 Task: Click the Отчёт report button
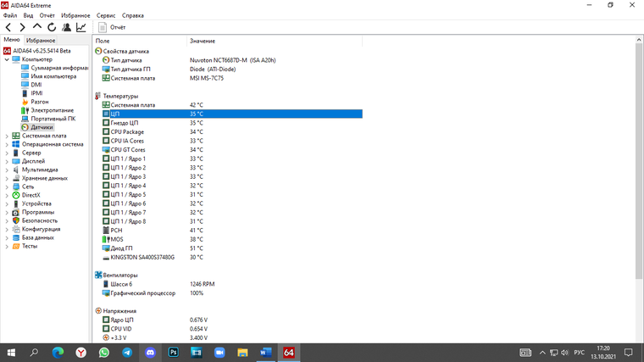[112, 27]
